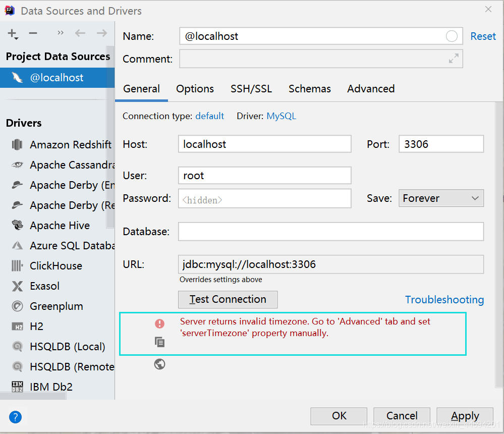
Task: Reset the data source settings
Action: pyautogui.click(x=483, y=36)
